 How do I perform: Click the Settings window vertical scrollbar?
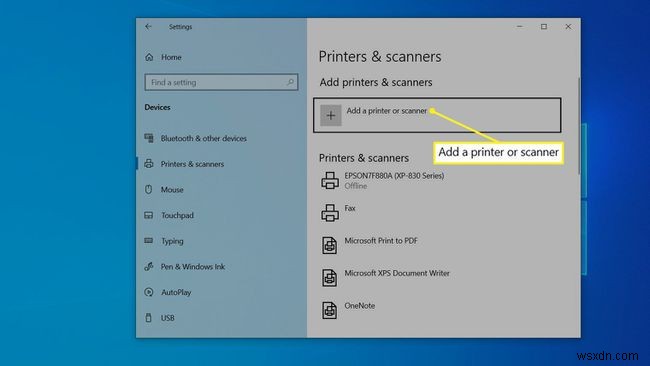click(x=579, y=126)
